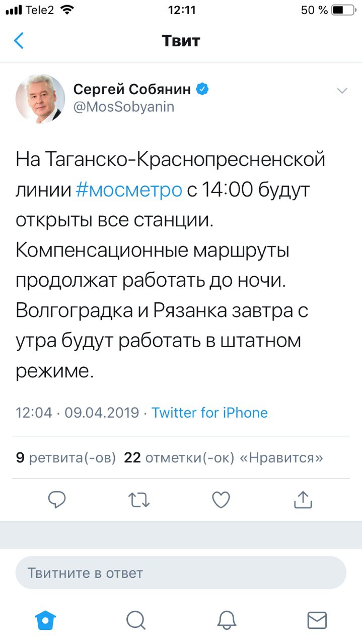Tap the reply speech bubble icon
Image resolution: width=362 pixels, height=644 pixels.
point(57,500)
